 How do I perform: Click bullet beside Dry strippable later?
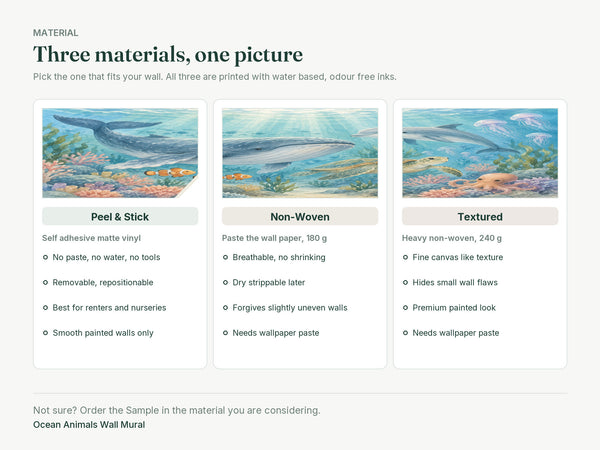225,282
